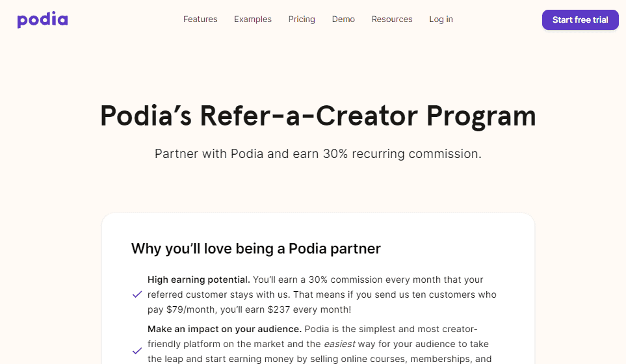Click the checkmark beside High earning potential
Screen dimensions: 626x364
click(x=137, y=294)
